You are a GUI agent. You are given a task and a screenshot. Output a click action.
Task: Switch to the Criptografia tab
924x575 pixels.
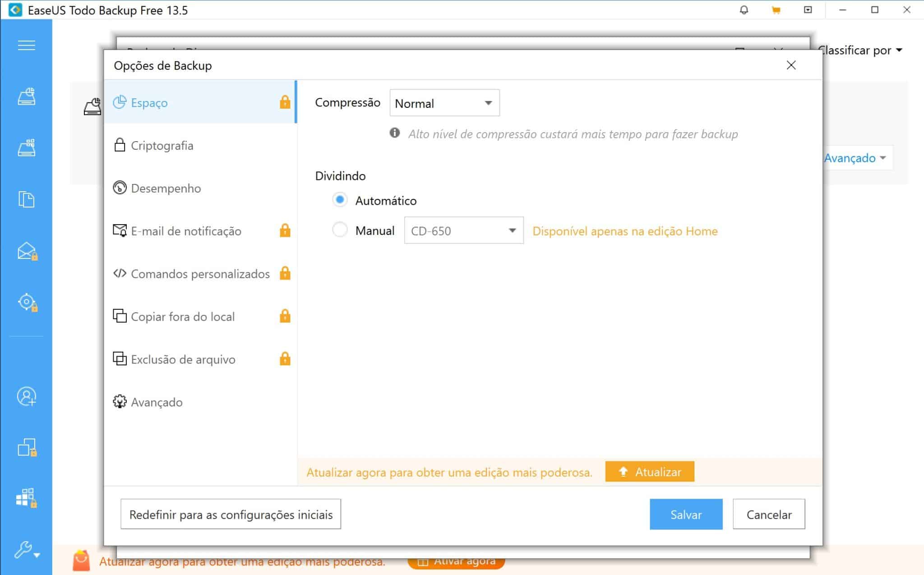pos(162,146)
